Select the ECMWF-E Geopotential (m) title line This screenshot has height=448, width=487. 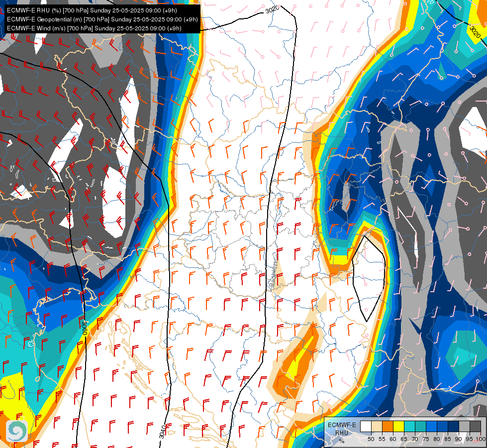point(102,19)
